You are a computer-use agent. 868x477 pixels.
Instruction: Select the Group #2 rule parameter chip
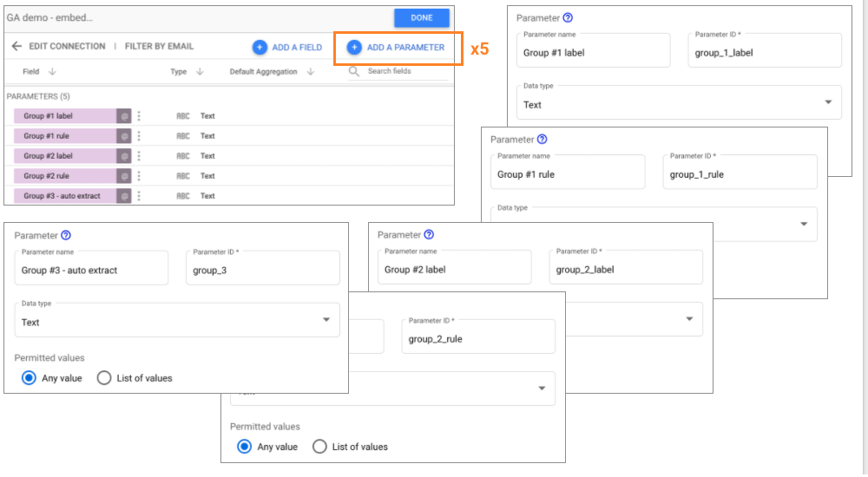65,176
